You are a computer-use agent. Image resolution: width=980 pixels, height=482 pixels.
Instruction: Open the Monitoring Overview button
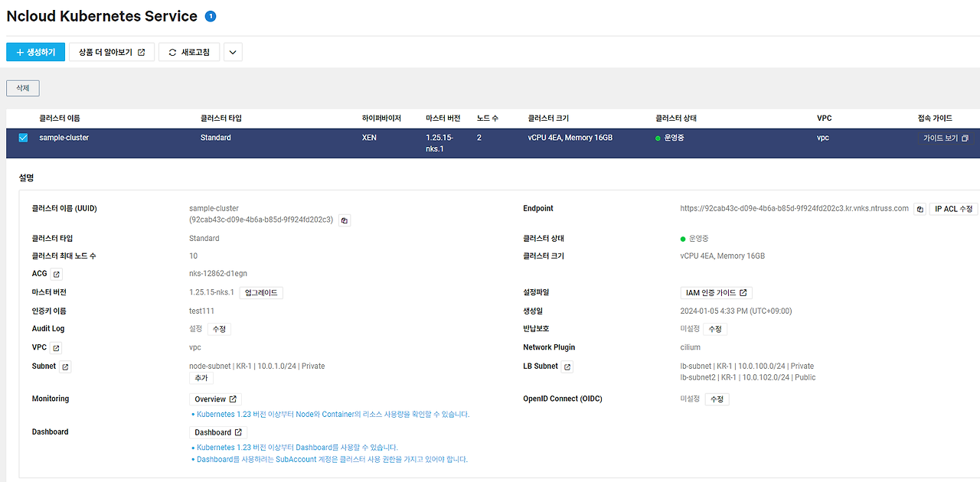pyautogui.click(x=216, y=399)
